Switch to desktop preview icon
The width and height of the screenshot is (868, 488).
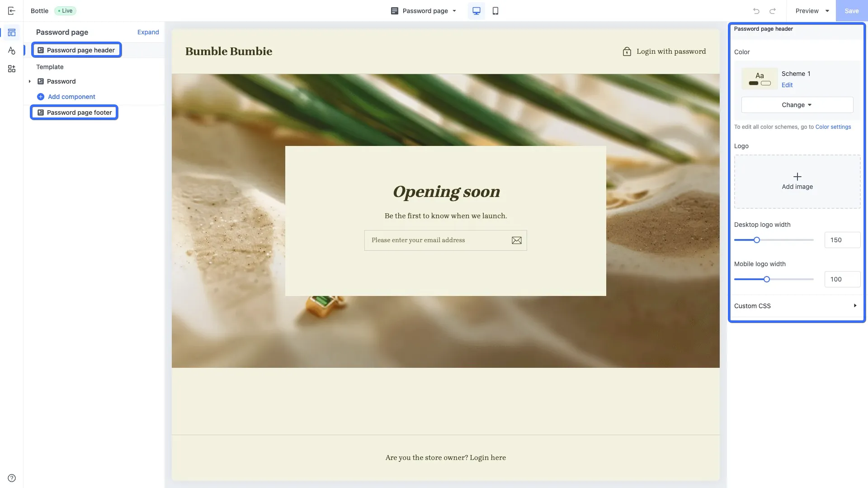[x=476, y=11]
